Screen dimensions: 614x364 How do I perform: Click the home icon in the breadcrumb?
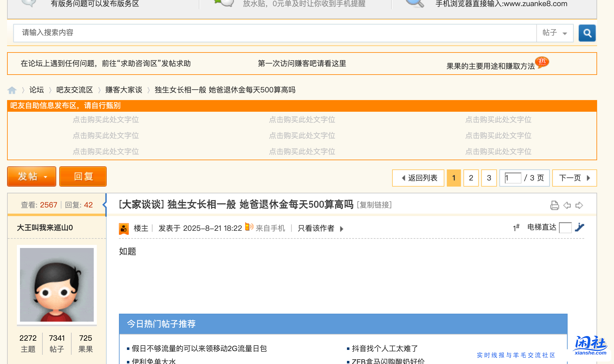tap(12, 90)
